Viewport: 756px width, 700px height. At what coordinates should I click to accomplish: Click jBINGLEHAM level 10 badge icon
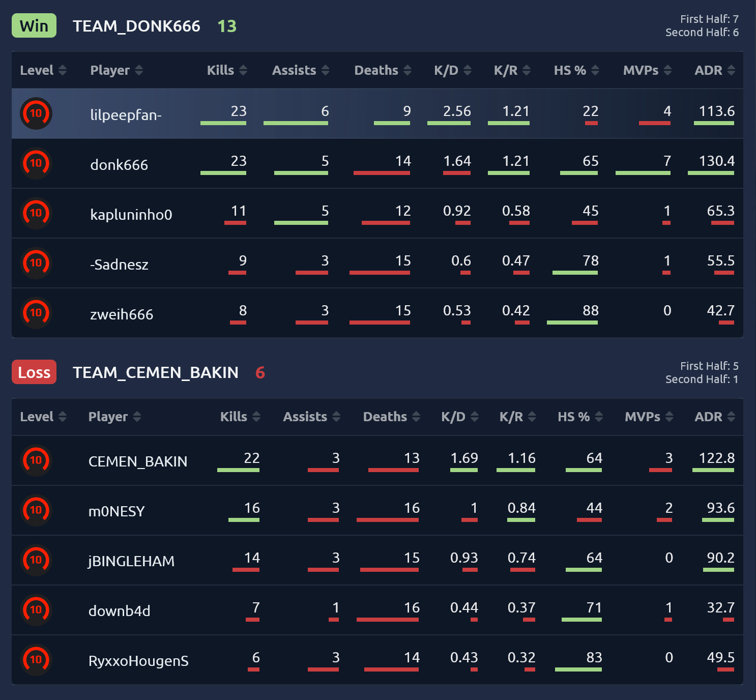pyautogui.click(x=36, y=560)
